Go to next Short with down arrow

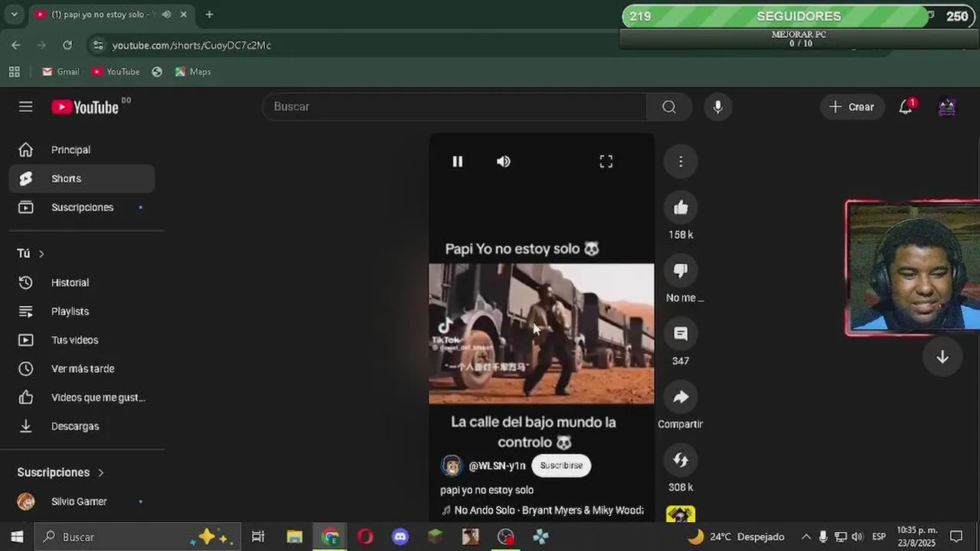tap(942, 357)
